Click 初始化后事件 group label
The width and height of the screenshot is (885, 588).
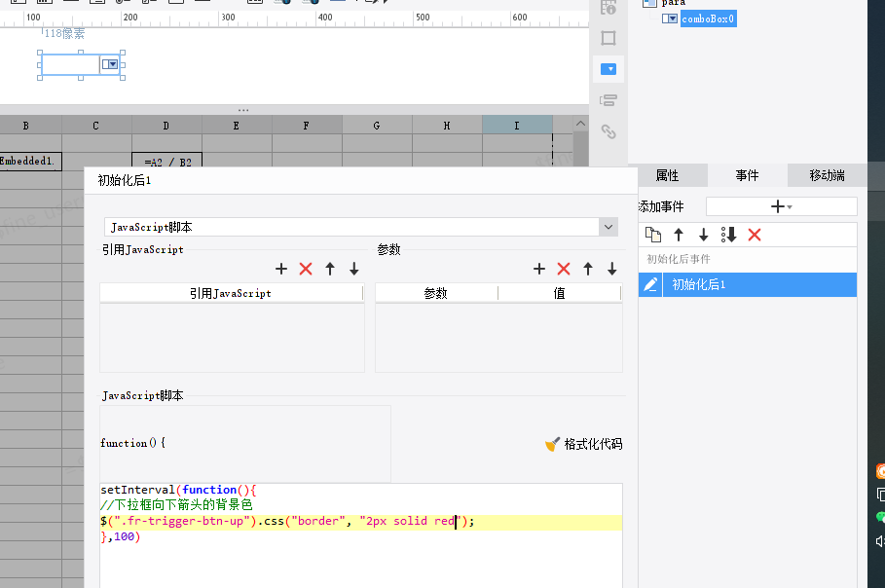click(679, 259)
